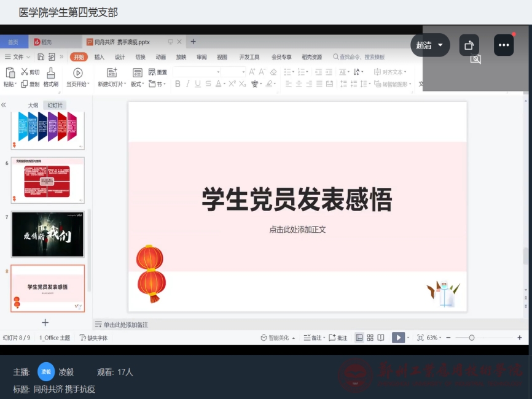The width and height of the screenshot is (532, 399).
Task: Click the 新建幻灯片 new slide icon
Action: (112, 72)
